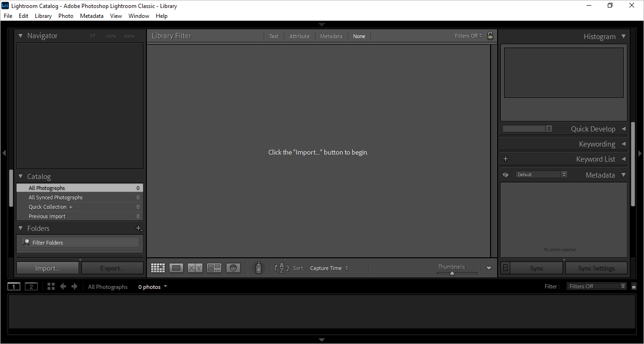644x344 pixels.
Task: Select the Attribute filter tab
Action: pyautogui.click(x=299, y=36)
